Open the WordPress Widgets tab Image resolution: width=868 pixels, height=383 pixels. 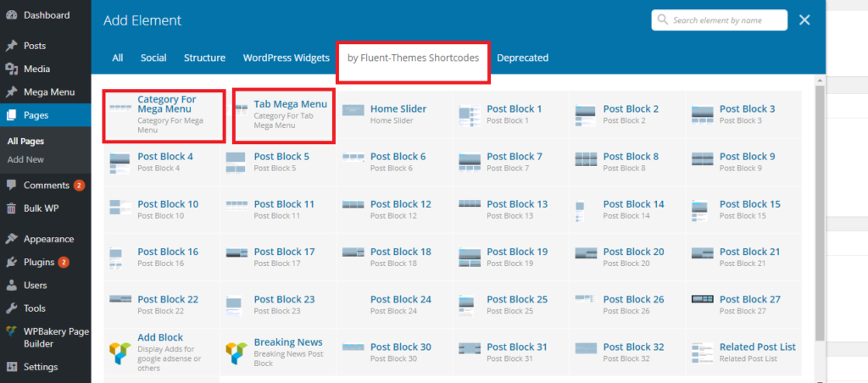[x=286, y=58]
